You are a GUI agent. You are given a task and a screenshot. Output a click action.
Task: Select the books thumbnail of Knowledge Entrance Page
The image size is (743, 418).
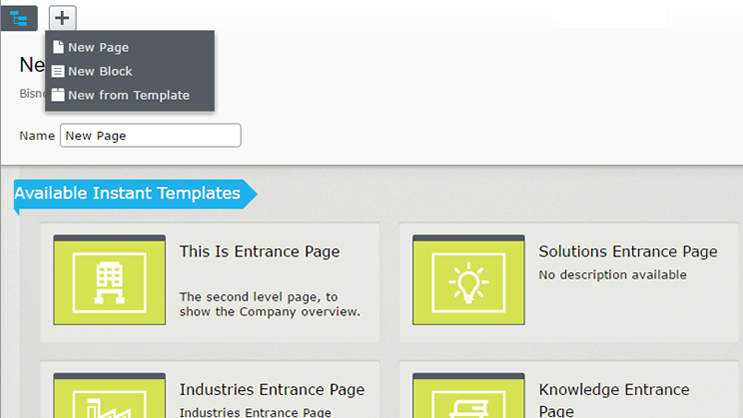(468, 395)
